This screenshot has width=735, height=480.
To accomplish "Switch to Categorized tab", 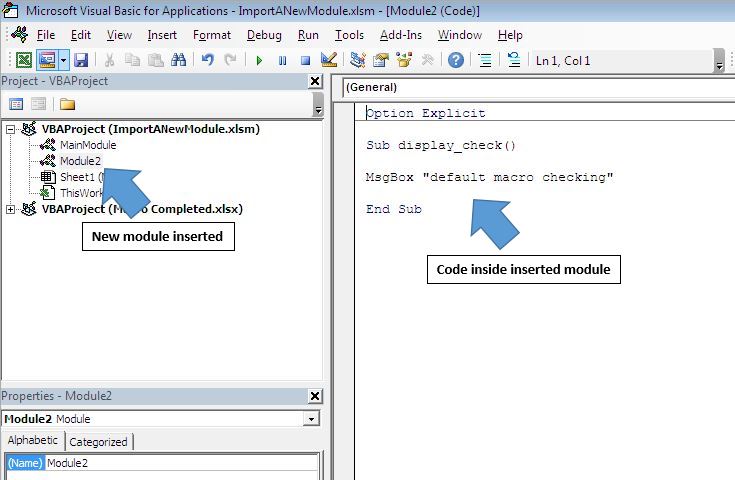I will click(x=98, y=442).
